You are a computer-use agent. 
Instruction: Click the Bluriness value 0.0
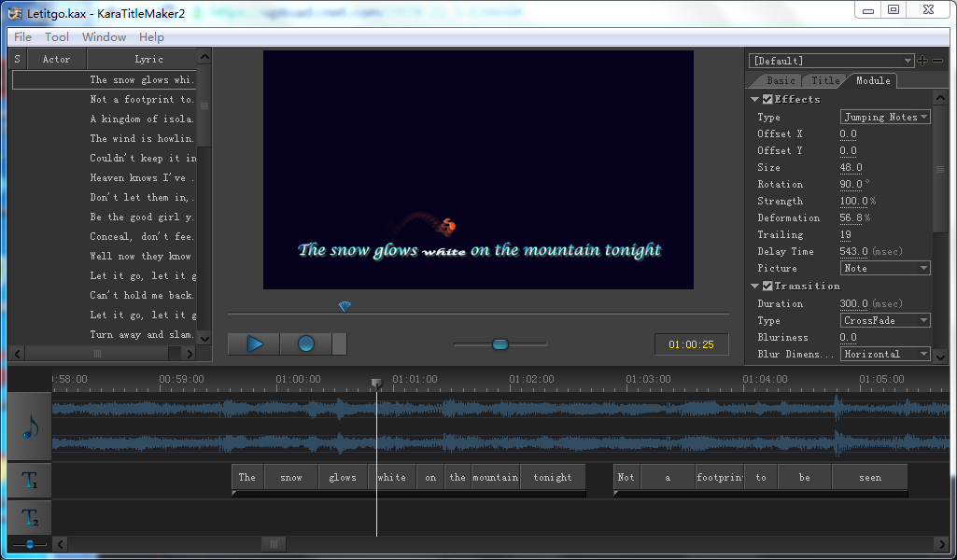click(x=848, y=337)
